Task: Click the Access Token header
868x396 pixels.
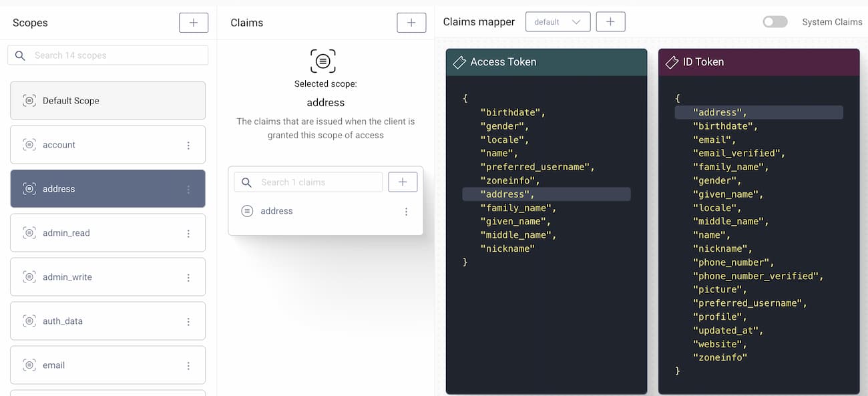Action: coord(546,62)
